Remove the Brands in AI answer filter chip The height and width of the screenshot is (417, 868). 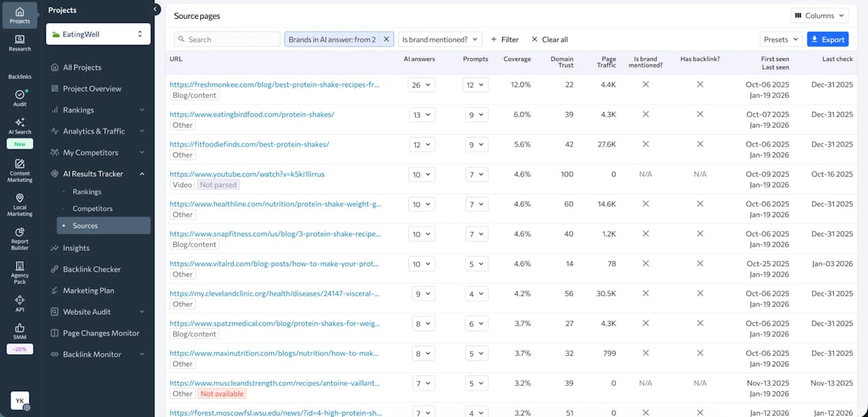tap(386, 40)
